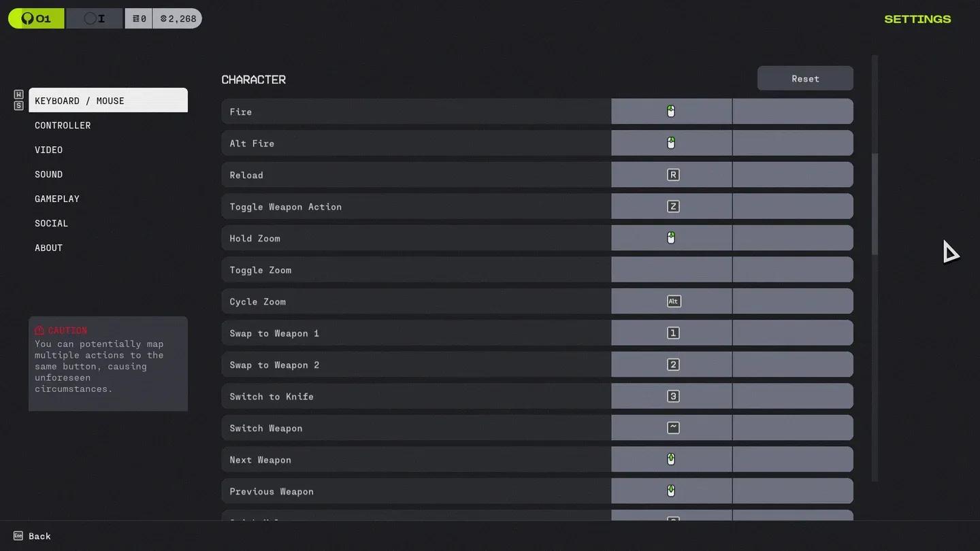Click the mouse button binding for Fire
The height and width of the screenshot is (551, 980).
click(x=671, y=110)
